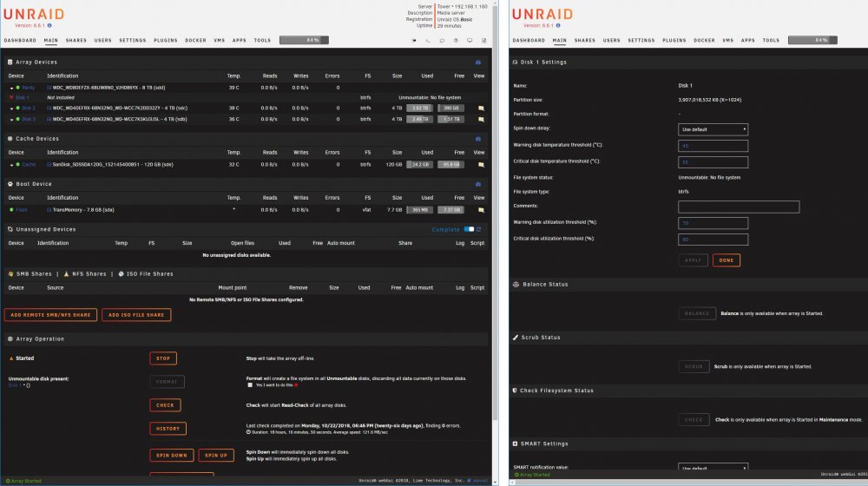868x486 pixels.
Task: Toggle the help question-mark icon in left header
Action: [x=456, y=41]
